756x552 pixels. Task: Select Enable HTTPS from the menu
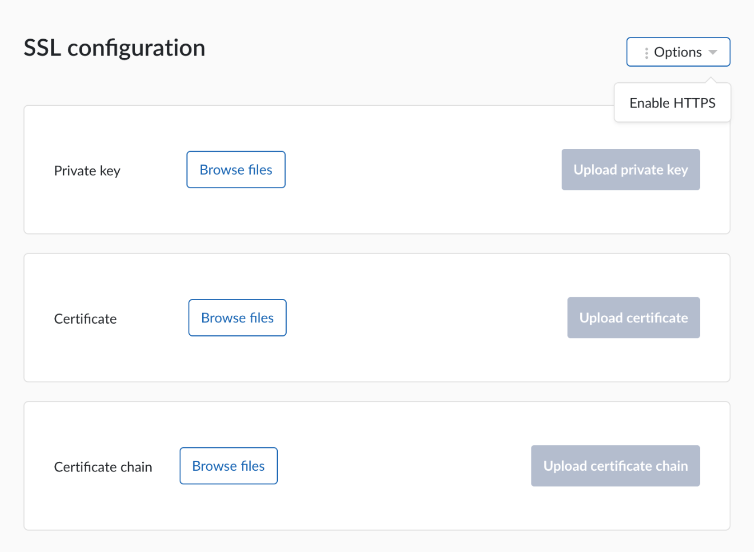[672, 103]
